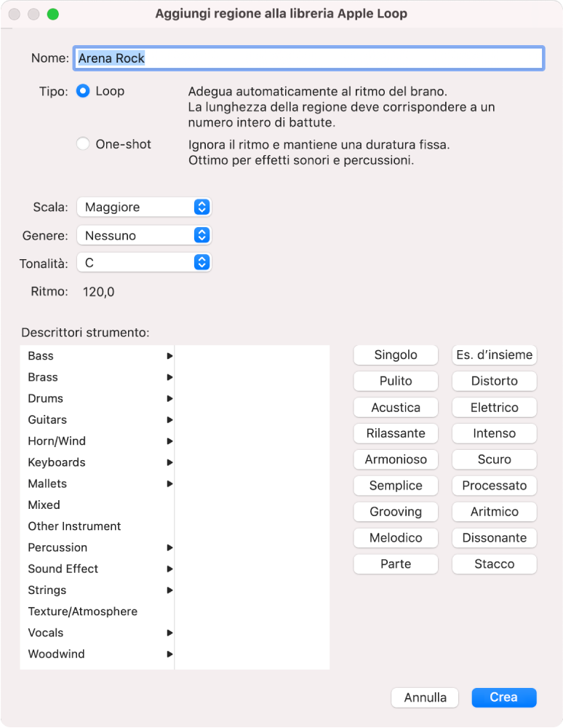
Task: Expand the Vocals category arrow
Action: (x=169, y=633)
